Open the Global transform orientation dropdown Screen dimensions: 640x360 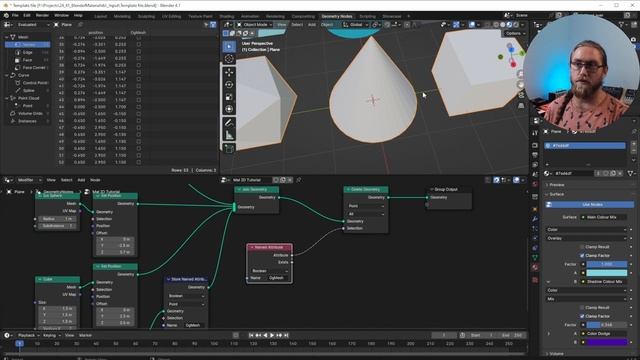(355, 24)
